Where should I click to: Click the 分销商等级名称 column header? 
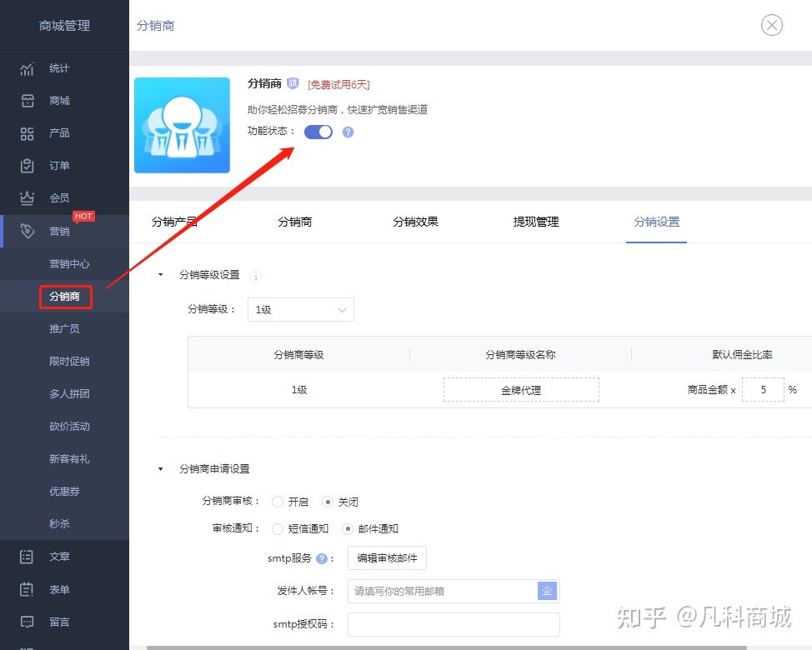click(520, 354)
